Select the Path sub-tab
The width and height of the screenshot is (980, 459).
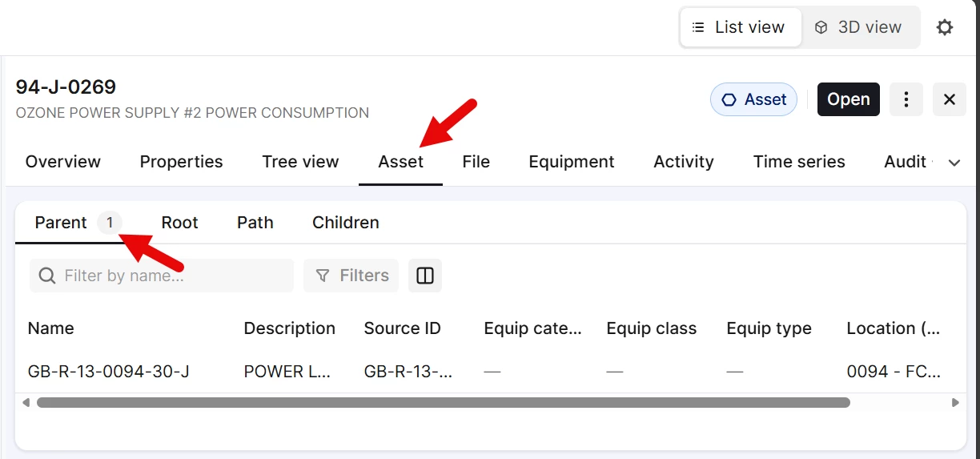[255, 223]
